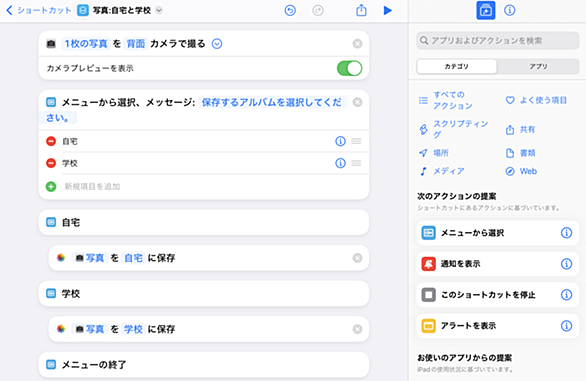Screen dimensions: 586x381
Task: Remove メニューから選択 action
Action: pyautogui.click(x=357, y=102)
